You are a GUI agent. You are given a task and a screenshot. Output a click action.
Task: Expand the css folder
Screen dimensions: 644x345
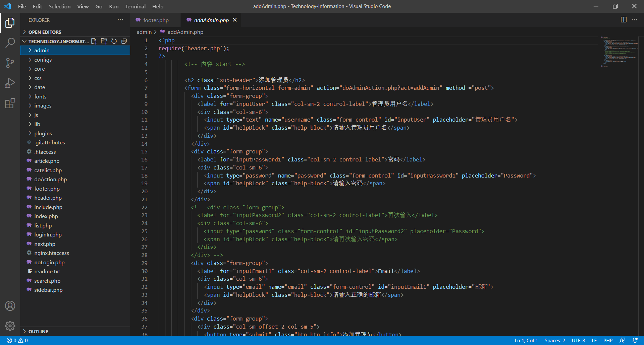click(x=75, y=78)
